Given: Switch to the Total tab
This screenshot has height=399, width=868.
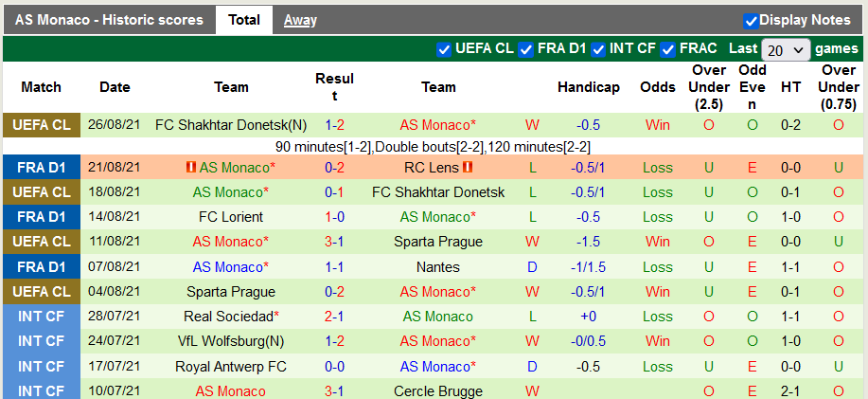Looking at the screenshot, I should (244, 20).
